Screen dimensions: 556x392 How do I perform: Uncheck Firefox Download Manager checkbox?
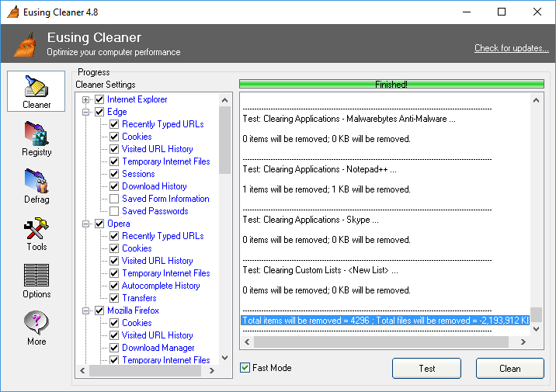pos(114,347)
